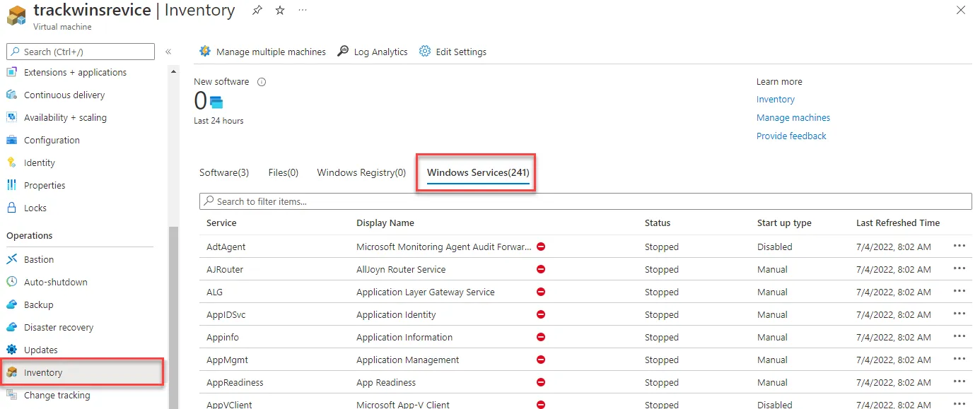
Task: Open more options for ALG row
Action: [959, 291]
